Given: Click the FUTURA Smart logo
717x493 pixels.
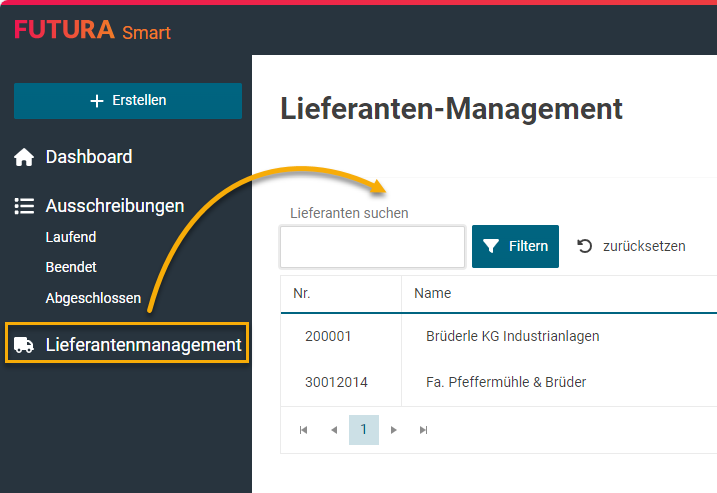Looking at the screenshot, I should click(92, 30).
